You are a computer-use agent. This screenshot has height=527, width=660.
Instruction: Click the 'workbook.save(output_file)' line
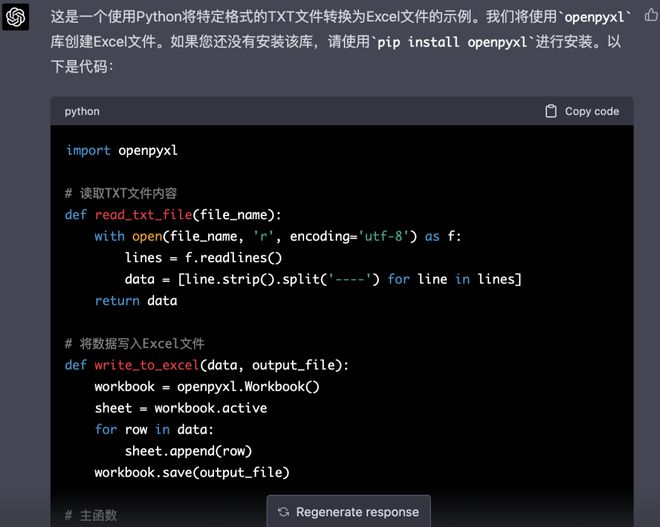point(192,473)
